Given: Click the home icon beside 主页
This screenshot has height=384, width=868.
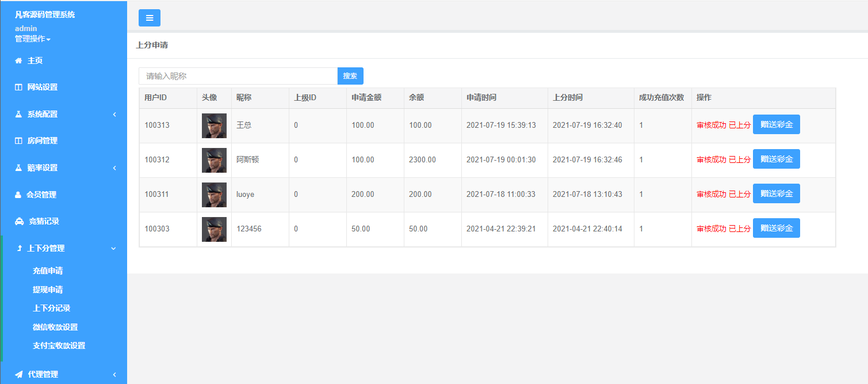Looking at the screenshot, I should pyautogui.click(x=18, y=60).
